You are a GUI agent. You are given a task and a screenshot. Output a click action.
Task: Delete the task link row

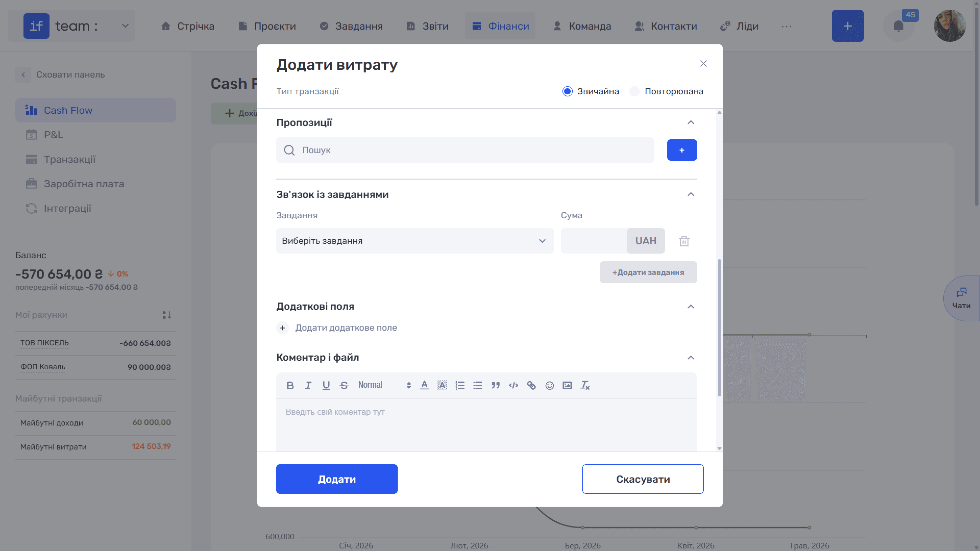(684, 241)
